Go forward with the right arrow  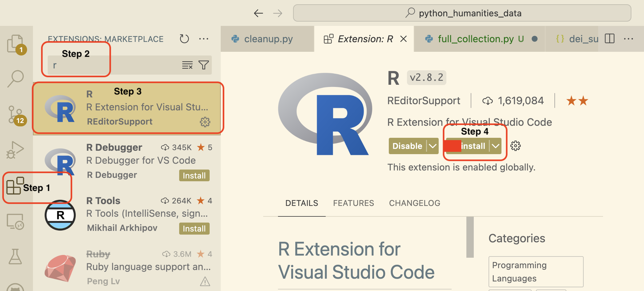pos(278,13)
